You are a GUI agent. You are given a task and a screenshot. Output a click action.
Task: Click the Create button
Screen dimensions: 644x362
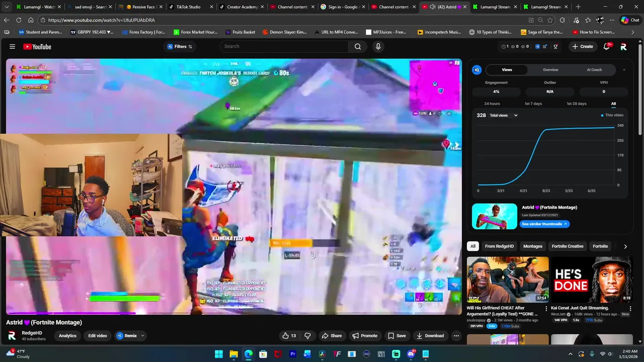click(583, 46)
